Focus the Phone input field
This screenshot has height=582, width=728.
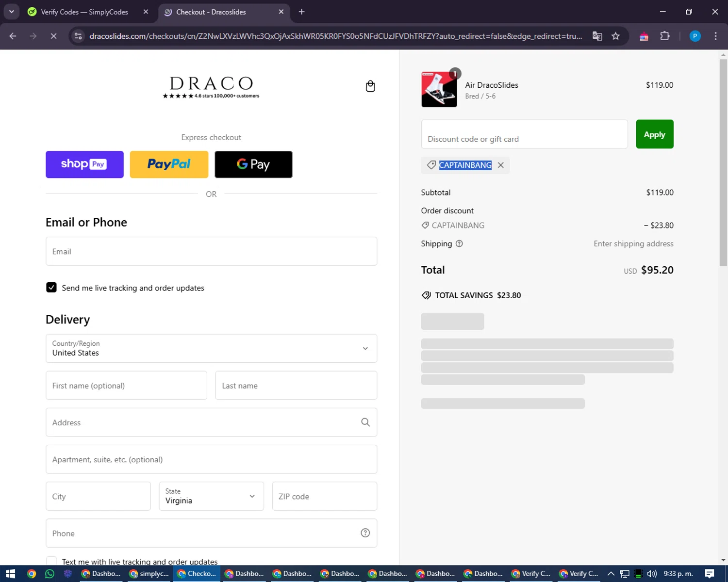tap(211, 533)
